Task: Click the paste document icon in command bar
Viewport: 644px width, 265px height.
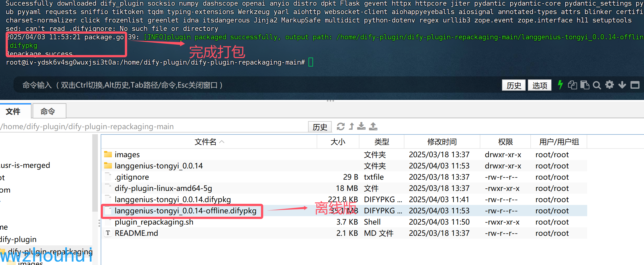Action: [x=585, y=85]
